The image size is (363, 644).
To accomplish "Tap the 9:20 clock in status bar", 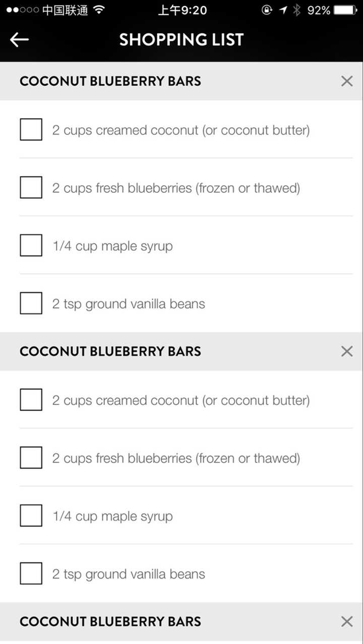I will [182, 10].
